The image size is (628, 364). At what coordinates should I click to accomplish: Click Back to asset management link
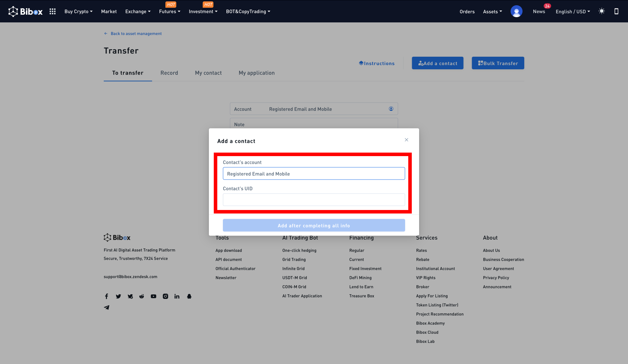(136, 34)
